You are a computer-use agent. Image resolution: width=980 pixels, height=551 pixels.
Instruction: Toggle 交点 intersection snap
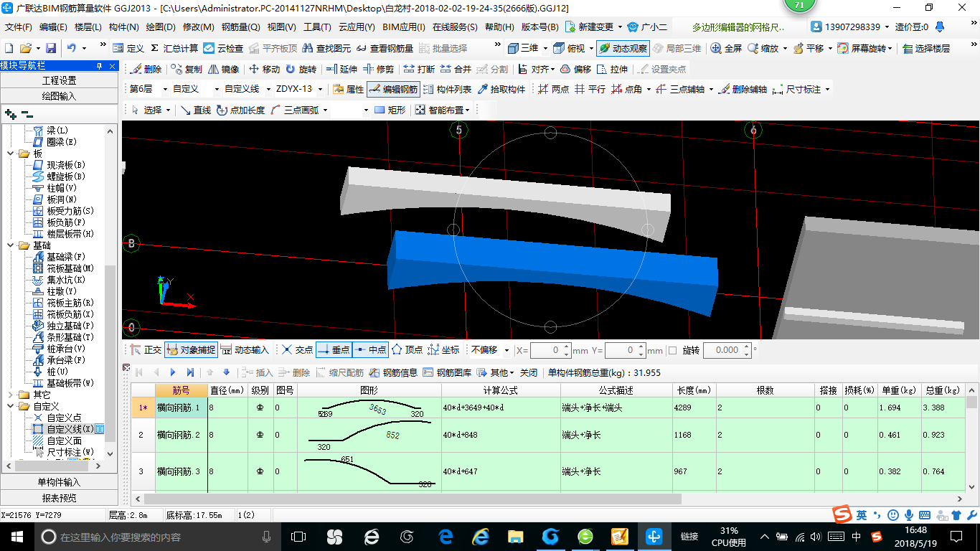pyautogui.click(x=297, y=350)
